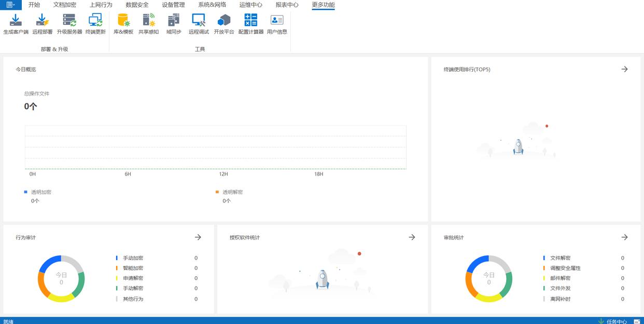Screen dimensions: 644x324
Task: Open the 库&模板 database icon
Action: point(123,21)
